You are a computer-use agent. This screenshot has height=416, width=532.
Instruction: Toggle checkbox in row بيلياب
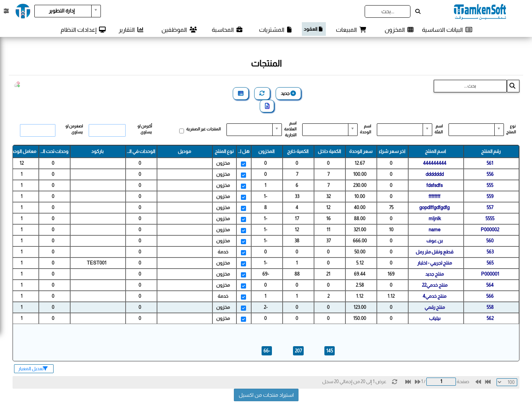243,319
